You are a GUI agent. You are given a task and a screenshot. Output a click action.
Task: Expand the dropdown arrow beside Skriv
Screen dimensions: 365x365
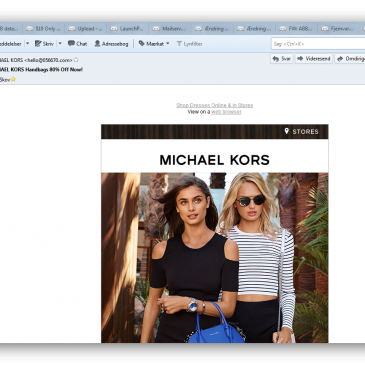60,44
